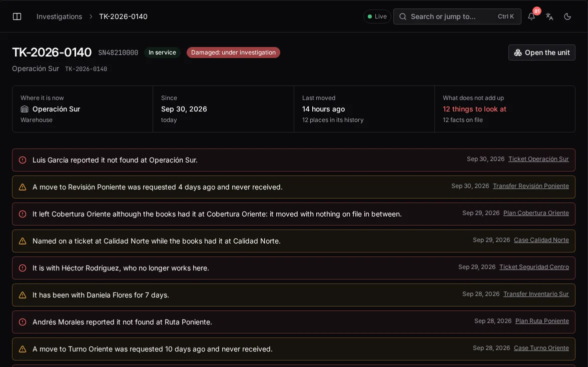Click the 12 things to look at text
Screen dimensions: 588x367
(x=474, y=109)
